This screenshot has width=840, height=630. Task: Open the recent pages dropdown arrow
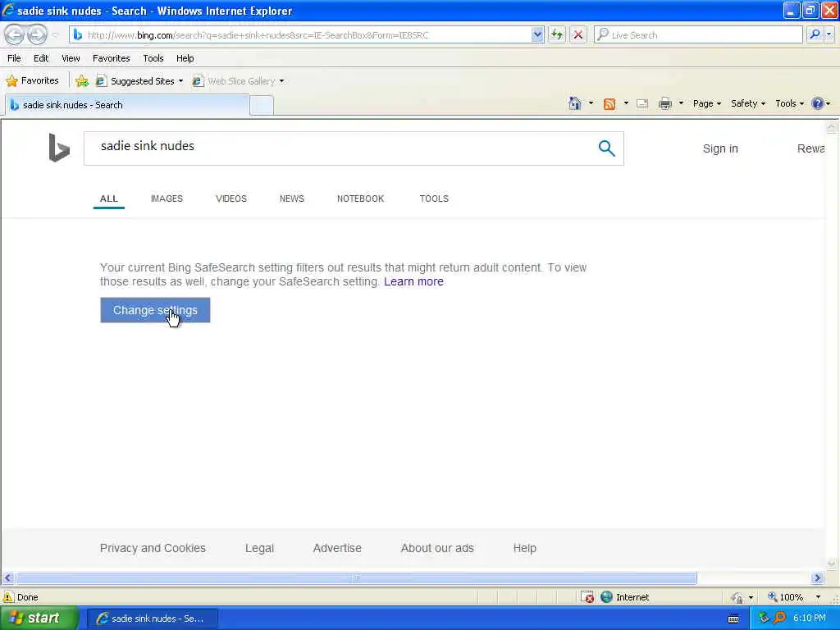point(55,35)
